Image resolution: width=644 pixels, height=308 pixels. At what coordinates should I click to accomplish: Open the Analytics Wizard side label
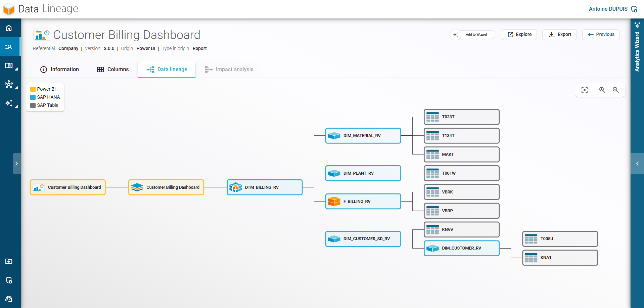pos(637,52)
